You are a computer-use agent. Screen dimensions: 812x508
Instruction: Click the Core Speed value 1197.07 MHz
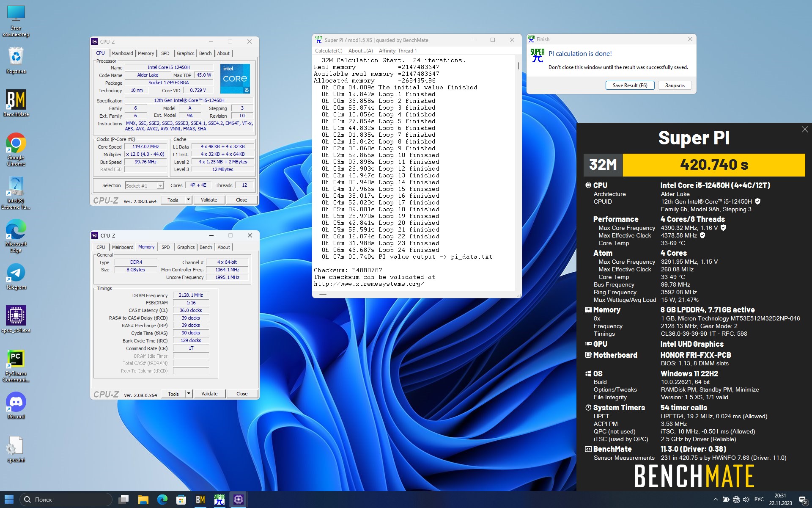[x=145, y=146]
